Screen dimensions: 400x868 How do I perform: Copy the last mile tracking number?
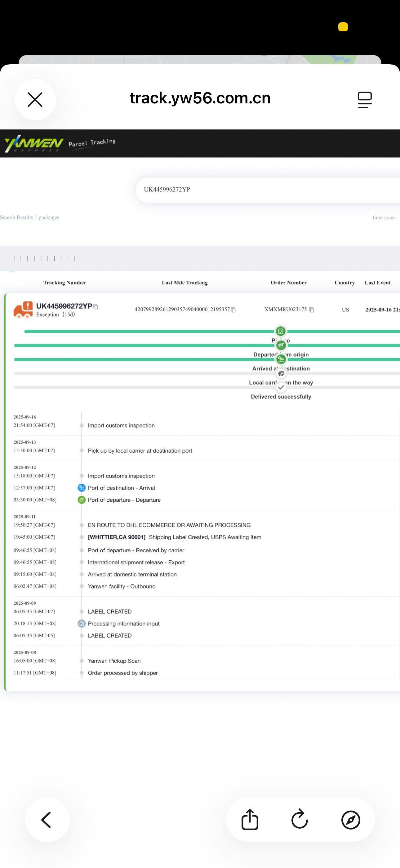(x=233, y=310)
